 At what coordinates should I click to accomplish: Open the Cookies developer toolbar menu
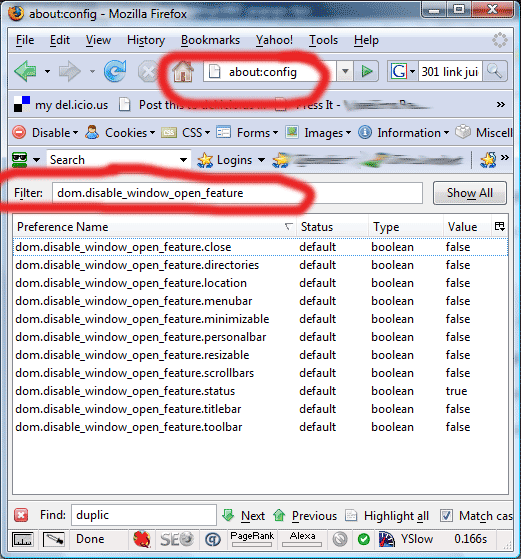pos(120,133)
